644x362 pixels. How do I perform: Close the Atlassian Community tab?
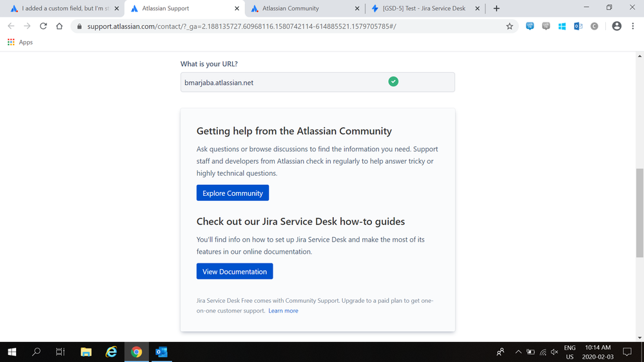click(357, 8)
